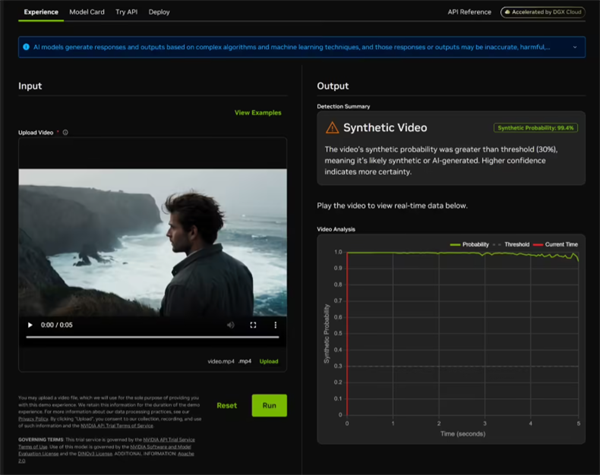Play the uploaded video
Viewport: 600px width, 475px height.
(x=30, y=325)
